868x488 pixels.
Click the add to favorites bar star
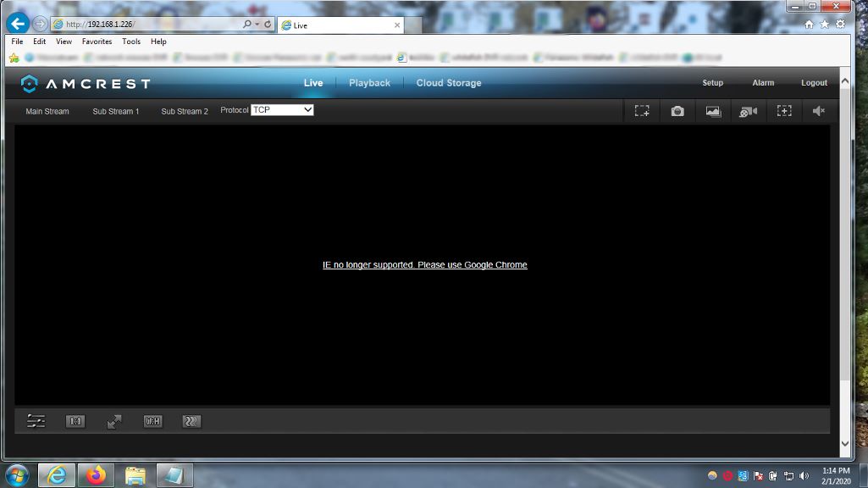tap(14, 58)
